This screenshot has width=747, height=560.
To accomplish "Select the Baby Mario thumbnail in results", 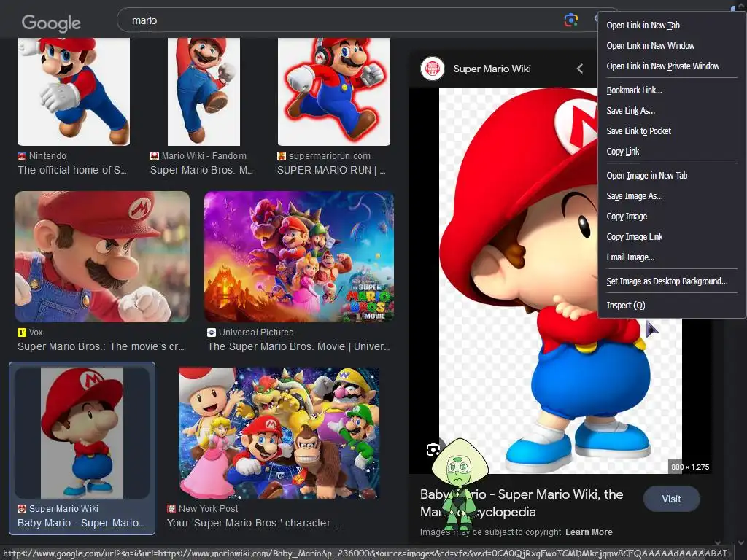I will tap(82, 433).
